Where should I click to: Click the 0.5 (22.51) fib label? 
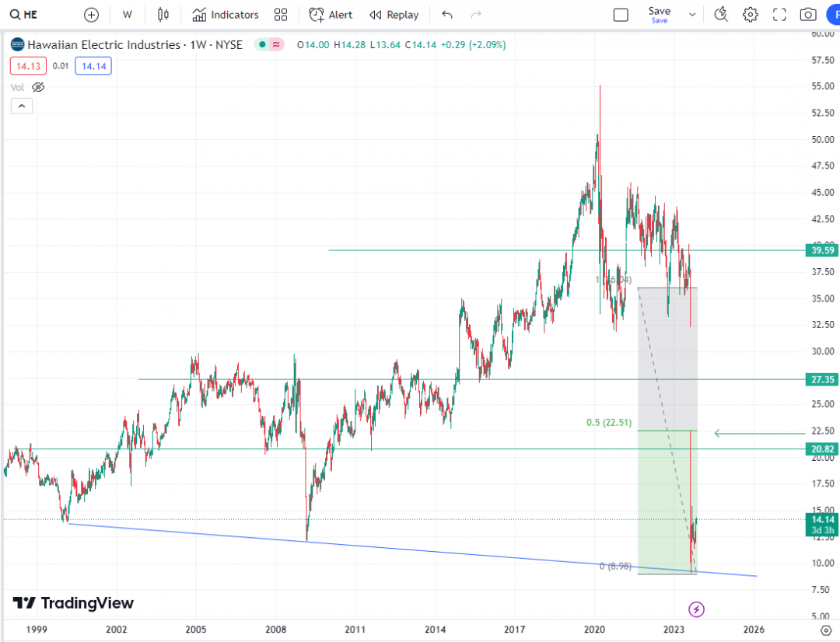(x=609, y=423)
